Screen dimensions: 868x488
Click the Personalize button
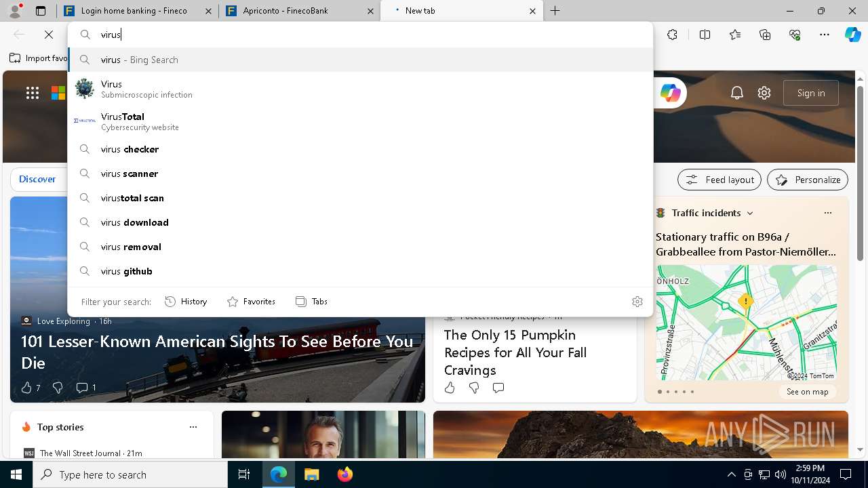808,180
